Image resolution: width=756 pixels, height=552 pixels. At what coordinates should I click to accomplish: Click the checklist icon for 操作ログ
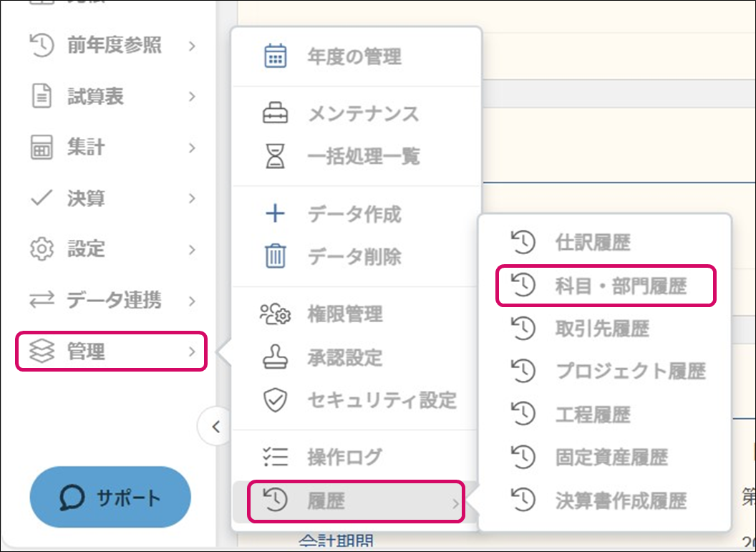276,457
